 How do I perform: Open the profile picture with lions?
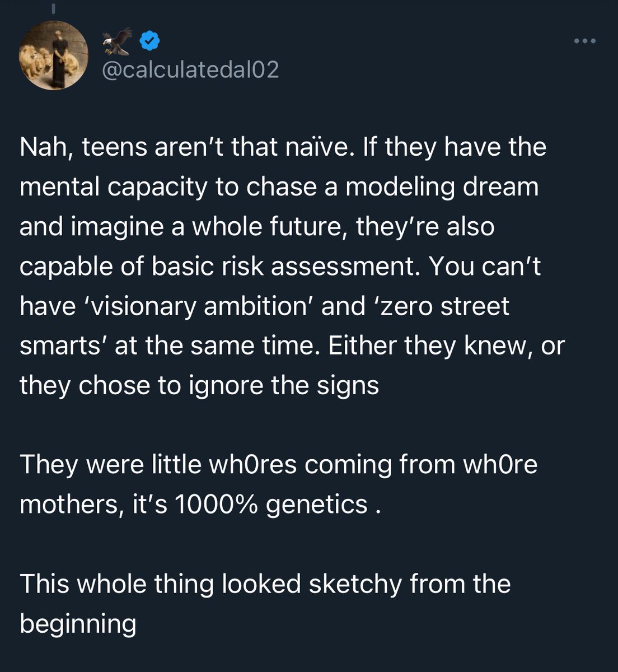pos(54,55)
